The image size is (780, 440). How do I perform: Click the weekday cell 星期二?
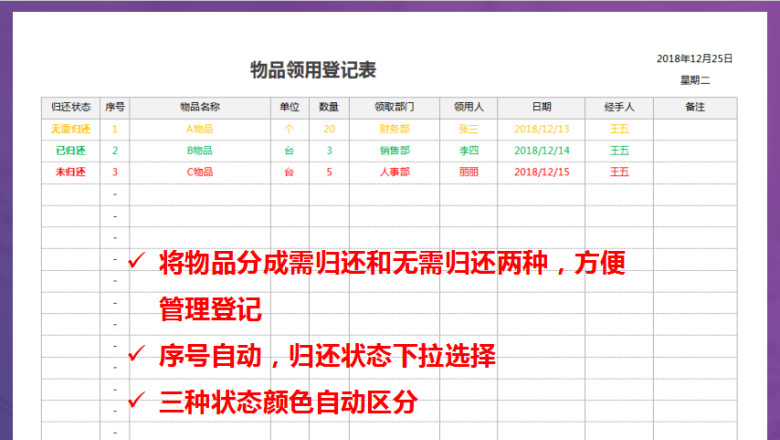point(695,80)
